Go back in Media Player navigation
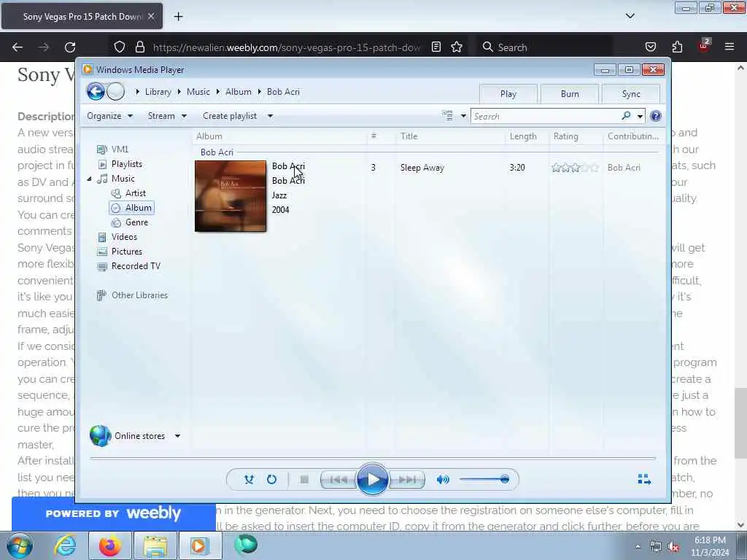 point(96,91)
